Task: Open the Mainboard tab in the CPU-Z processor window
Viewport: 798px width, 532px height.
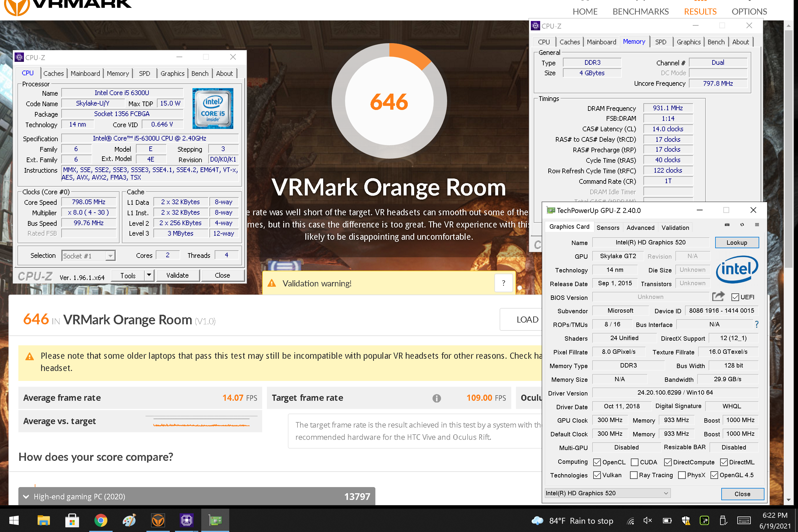Action: 85,73
